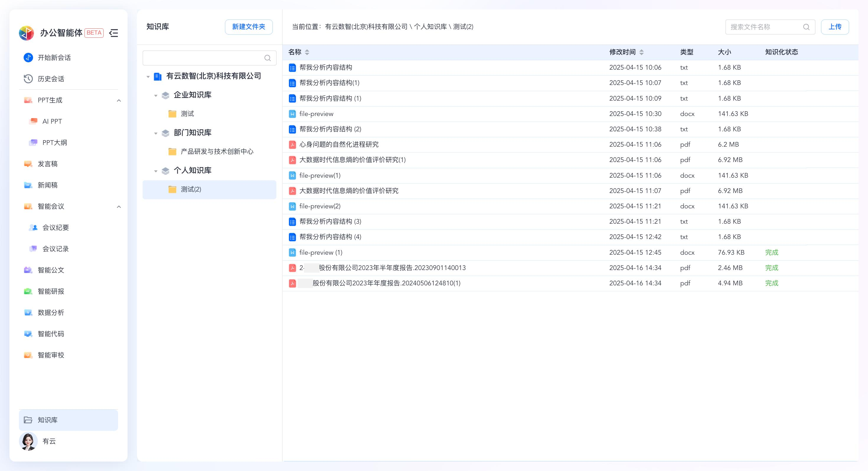Sort files by 名称 column
The height and width of the screenshot is (471, 868).
click(307, 52)
